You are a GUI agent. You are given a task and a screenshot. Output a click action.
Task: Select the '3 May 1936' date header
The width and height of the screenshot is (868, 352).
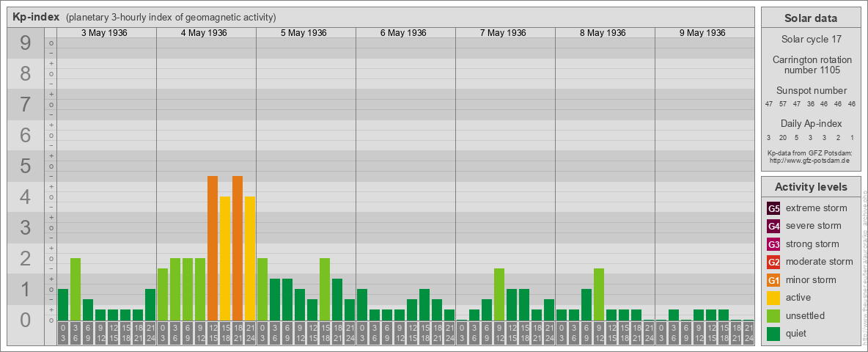104,33
